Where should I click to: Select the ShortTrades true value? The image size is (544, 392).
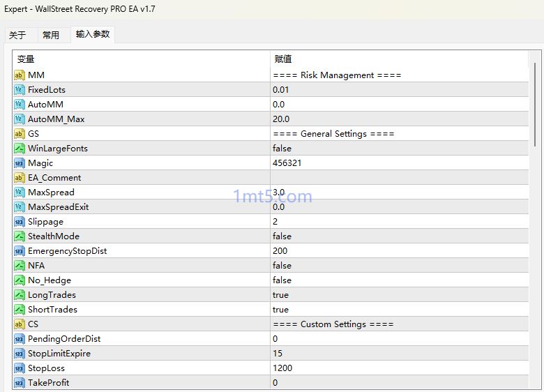click(x=280, y=310)
